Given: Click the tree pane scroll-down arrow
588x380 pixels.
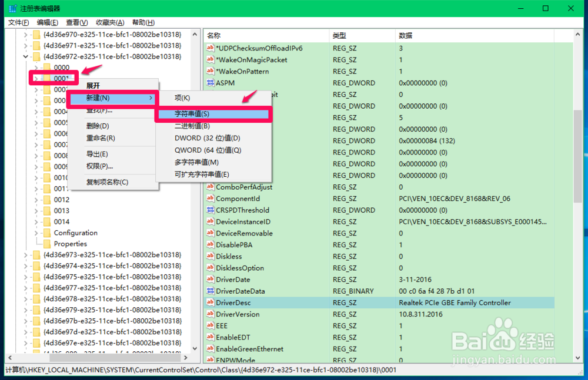Looking at the screenshot, I should pyautogui.click(x=195, y=348).
